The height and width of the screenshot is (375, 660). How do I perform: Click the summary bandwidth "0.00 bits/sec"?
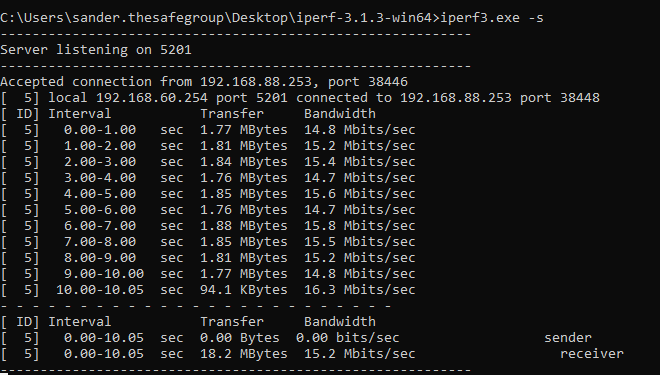point(348,338)
